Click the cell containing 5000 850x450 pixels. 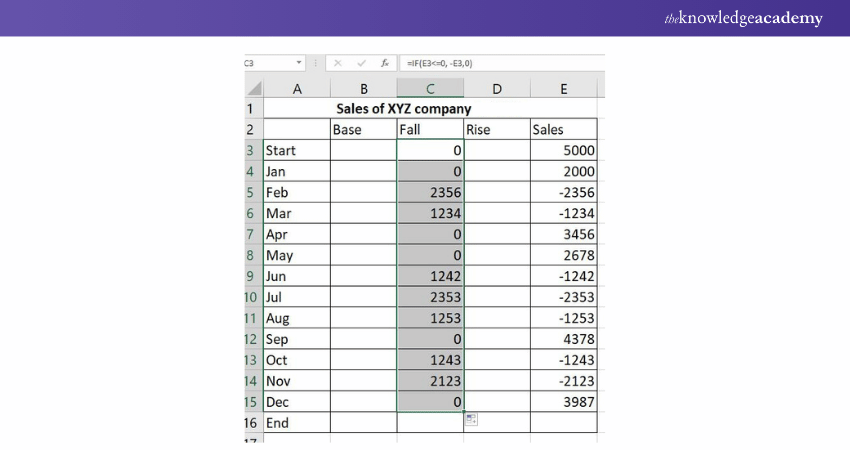[x=563, y=150]
